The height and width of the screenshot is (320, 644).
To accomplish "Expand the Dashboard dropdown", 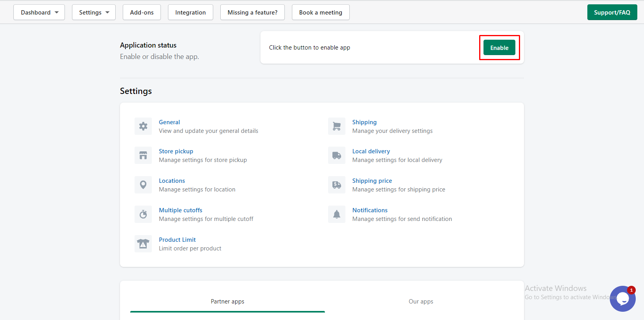I will tap(39, 12).
